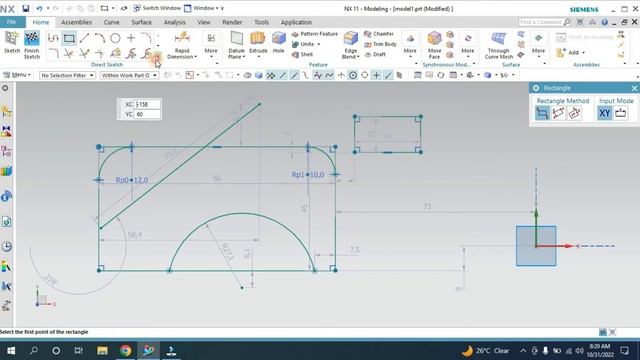Click the Windows Start button
Image resolution: width=640 pixels, height=360 pixels.
tap(11, 351)
